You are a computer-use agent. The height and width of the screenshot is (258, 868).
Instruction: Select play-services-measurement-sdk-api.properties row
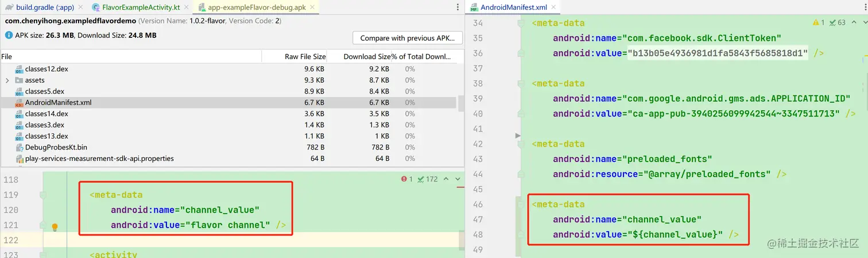(228, 159)
